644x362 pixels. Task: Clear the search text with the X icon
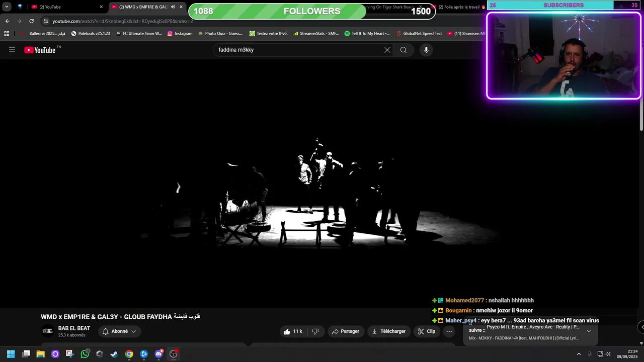[x=387, y=50]
